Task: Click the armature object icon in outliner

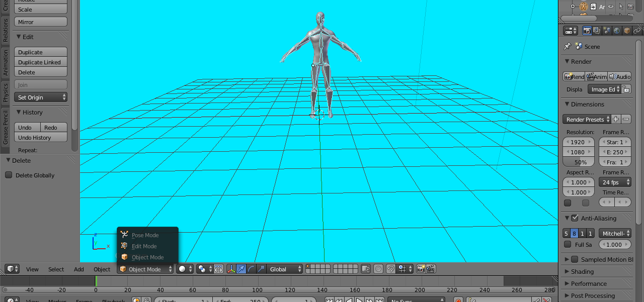Action: (x=583, y=7)
